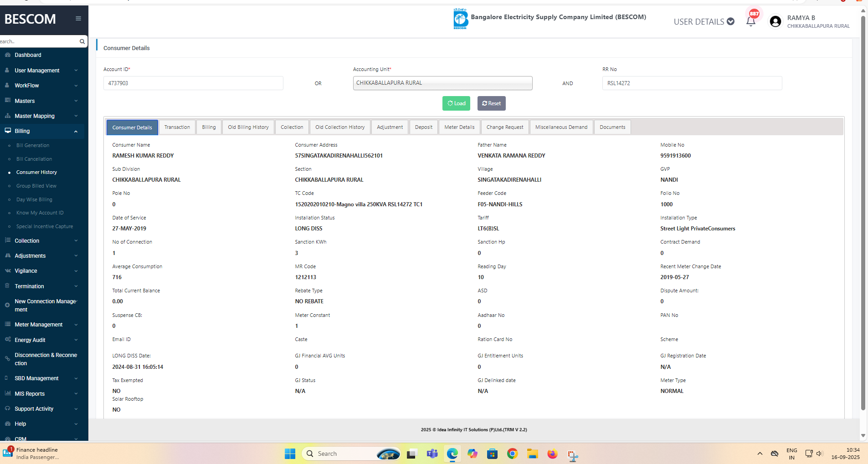Go to the Meter Details tab
Screen dimensions: 868x464
pos(459,127)
